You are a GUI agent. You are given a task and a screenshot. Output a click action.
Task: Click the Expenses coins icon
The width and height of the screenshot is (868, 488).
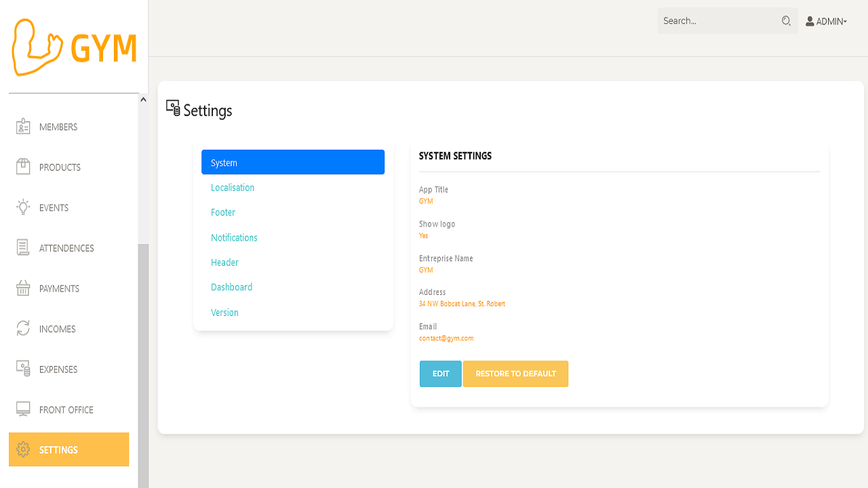point(22,369)
